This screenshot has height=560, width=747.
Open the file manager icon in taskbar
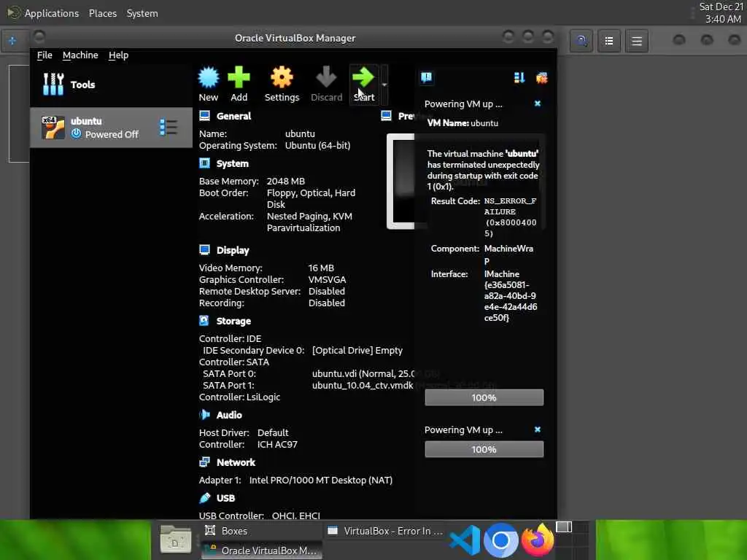[x=175, y=540]
